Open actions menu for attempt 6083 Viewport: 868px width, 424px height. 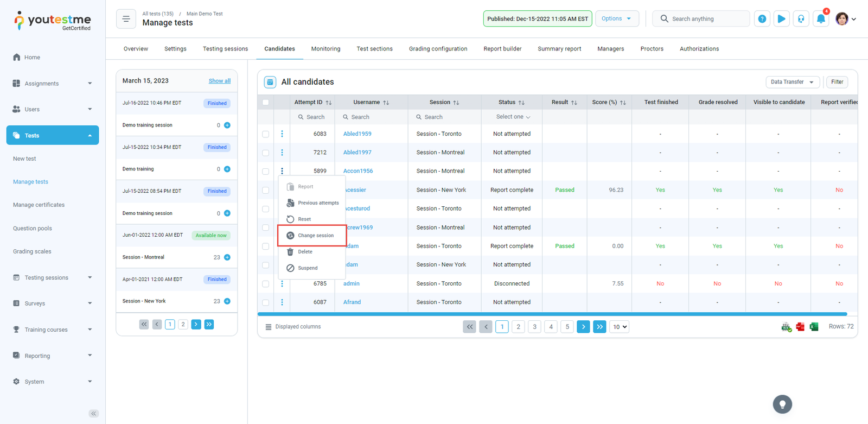coord(282,134)
